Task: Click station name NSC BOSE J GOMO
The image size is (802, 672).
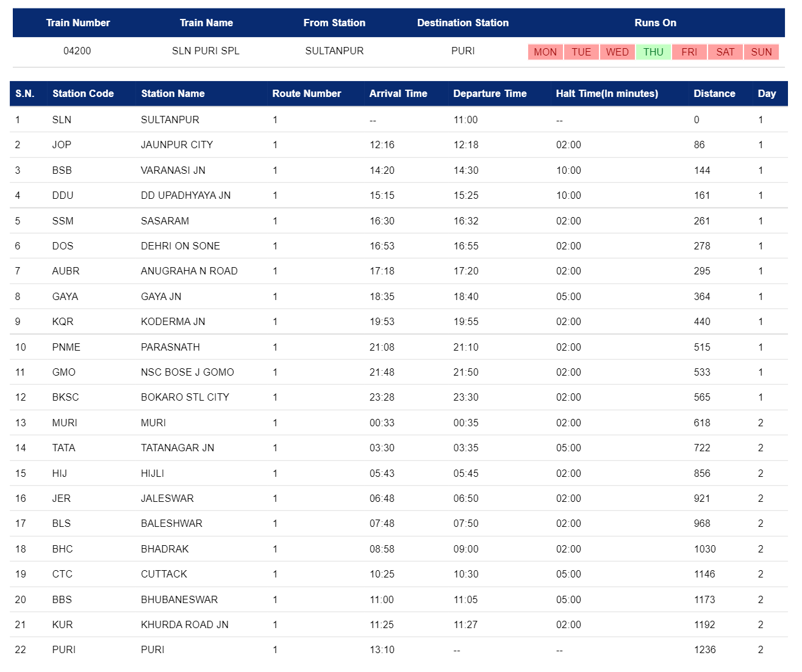Action: (187, 372)
